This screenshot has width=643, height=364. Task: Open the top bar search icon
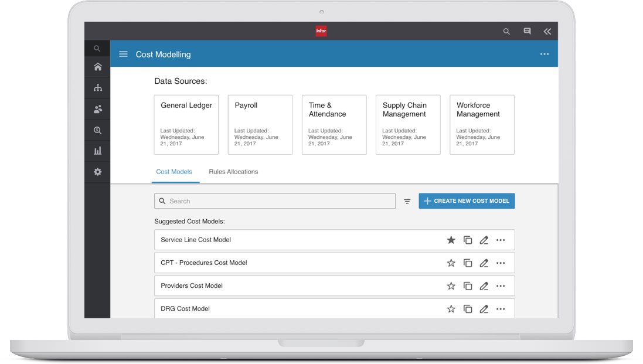[506, 32]
